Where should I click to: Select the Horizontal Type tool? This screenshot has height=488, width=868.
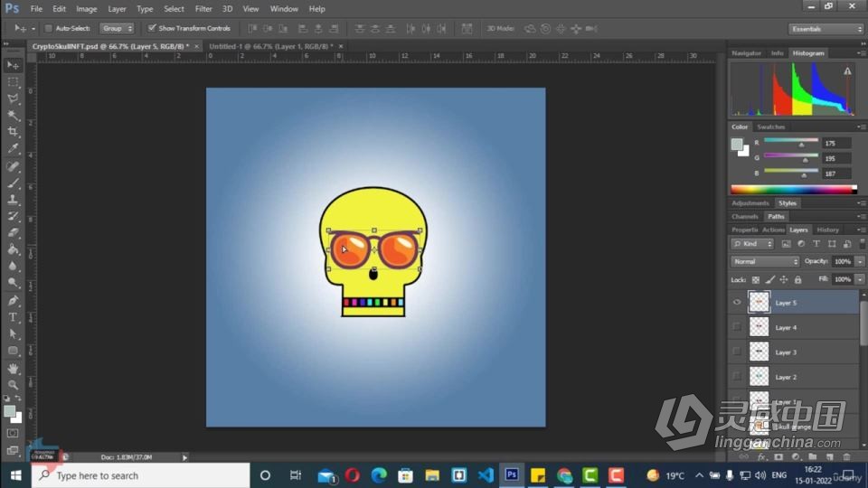[13, 317]
